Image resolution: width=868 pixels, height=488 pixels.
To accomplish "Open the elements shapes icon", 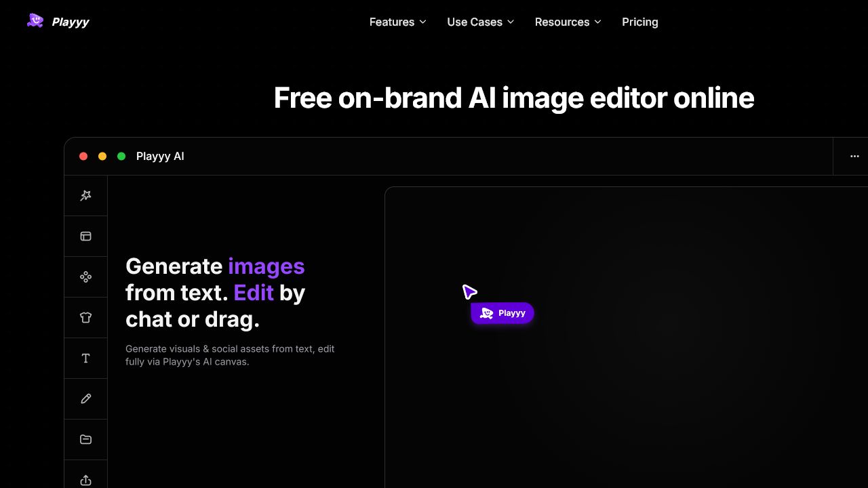I will [85, 277].
